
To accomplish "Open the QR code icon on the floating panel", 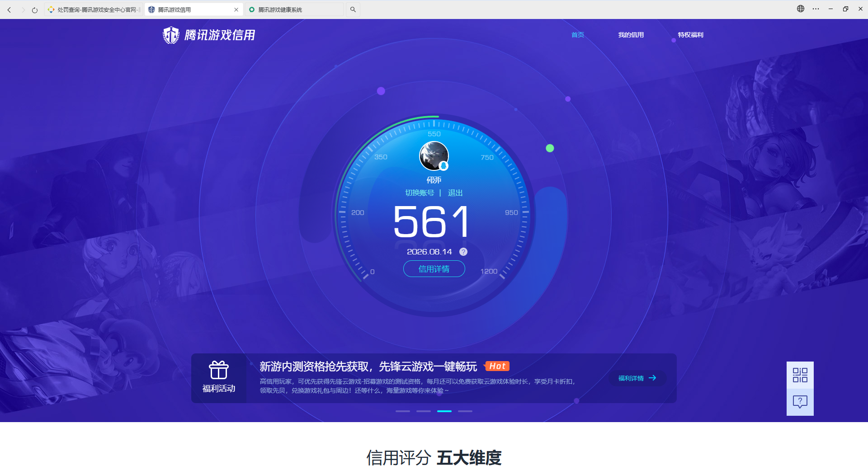I will pos(800,375).
